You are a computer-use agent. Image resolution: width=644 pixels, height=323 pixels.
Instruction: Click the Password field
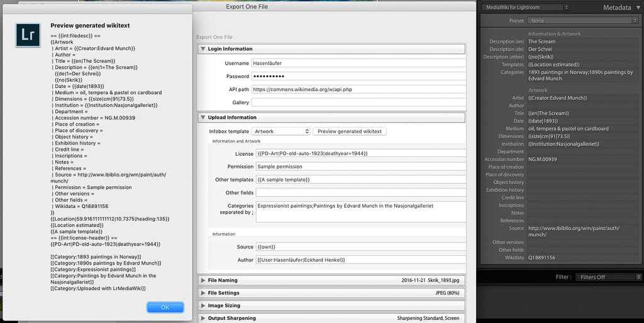coord(358,76)
